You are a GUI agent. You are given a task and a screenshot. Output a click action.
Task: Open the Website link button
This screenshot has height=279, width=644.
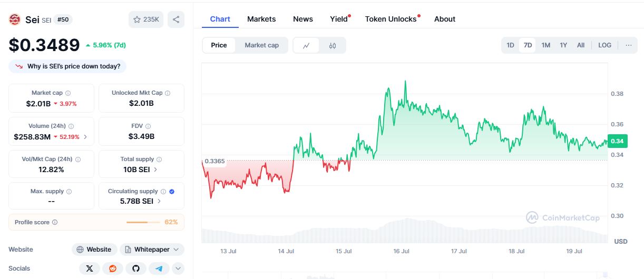pyautogui.click(x=94, y=250)
